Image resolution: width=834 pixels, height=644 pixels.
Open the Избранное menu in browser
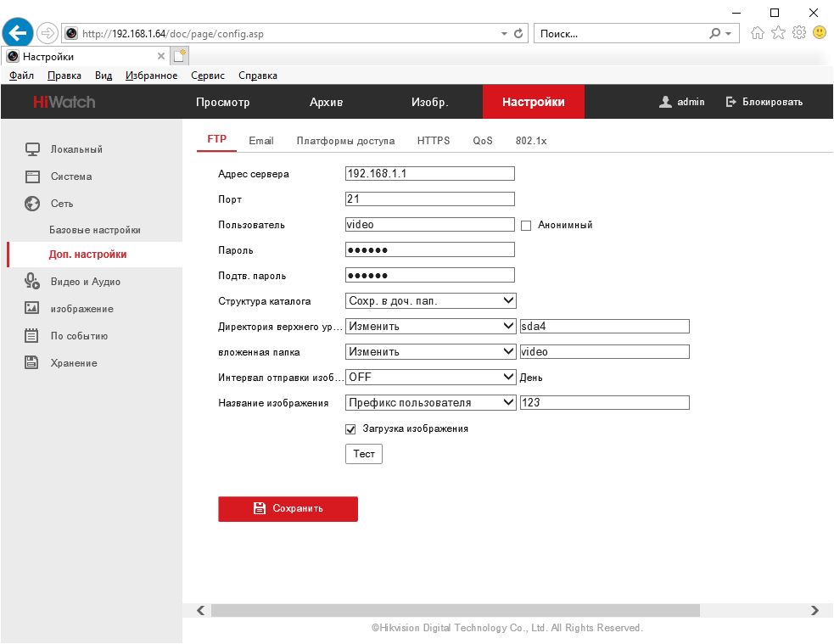[151, 76]
